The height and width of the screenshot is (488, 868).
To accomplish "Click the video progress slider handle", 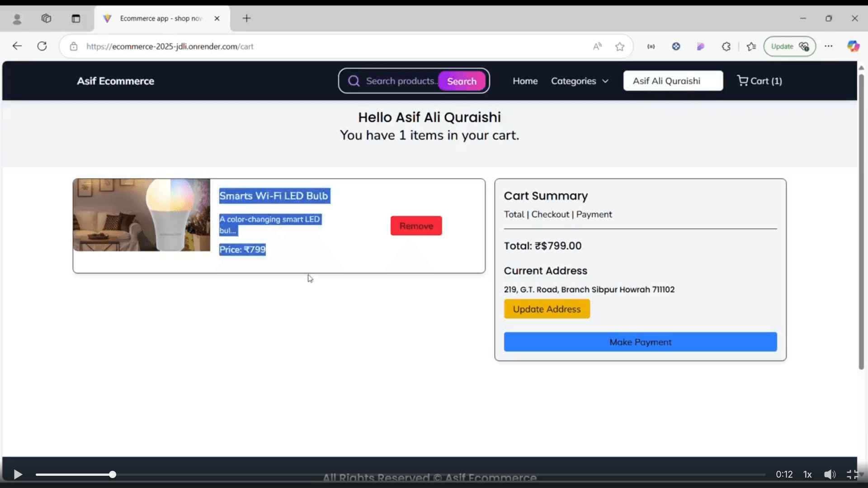I will pyautogui.click(x=113, y=474).
